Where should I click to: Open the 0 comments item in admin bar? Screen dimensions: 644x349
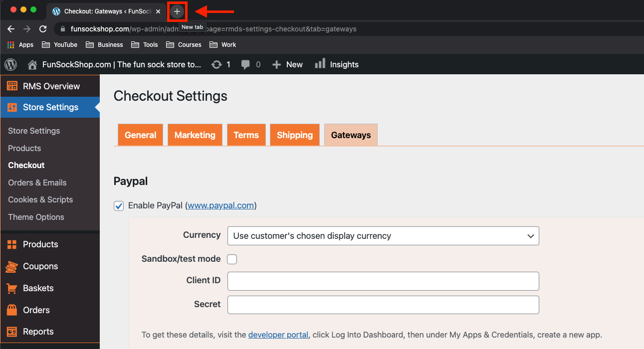point(251,64)
